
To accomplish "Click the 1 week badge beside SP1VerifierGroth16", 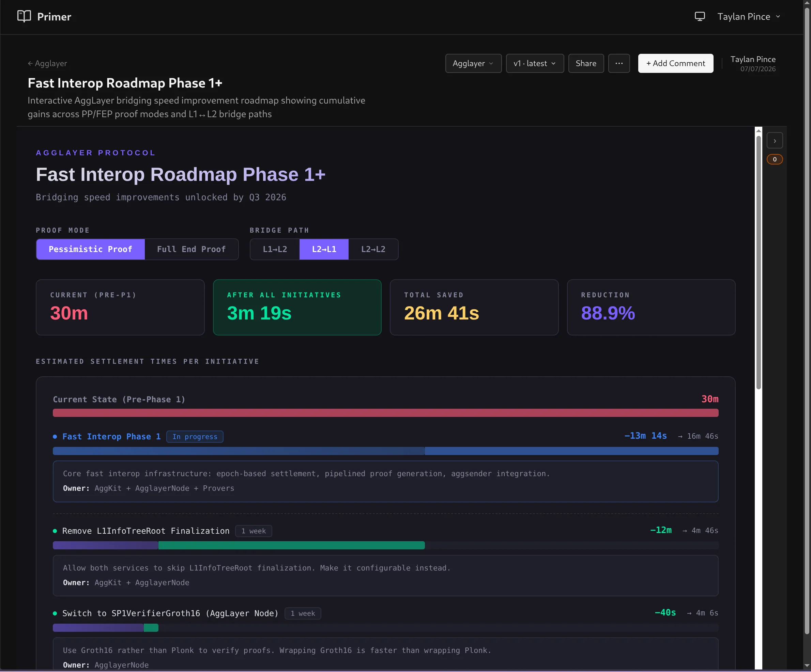I will pos(303,614).
